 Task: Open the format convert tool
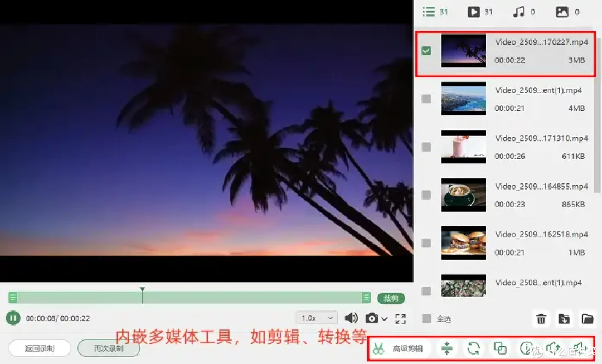tap(473, 348)
